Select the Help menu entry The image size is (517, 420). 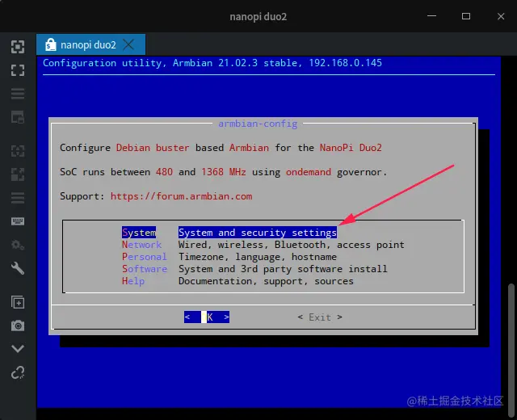(133, 281)
